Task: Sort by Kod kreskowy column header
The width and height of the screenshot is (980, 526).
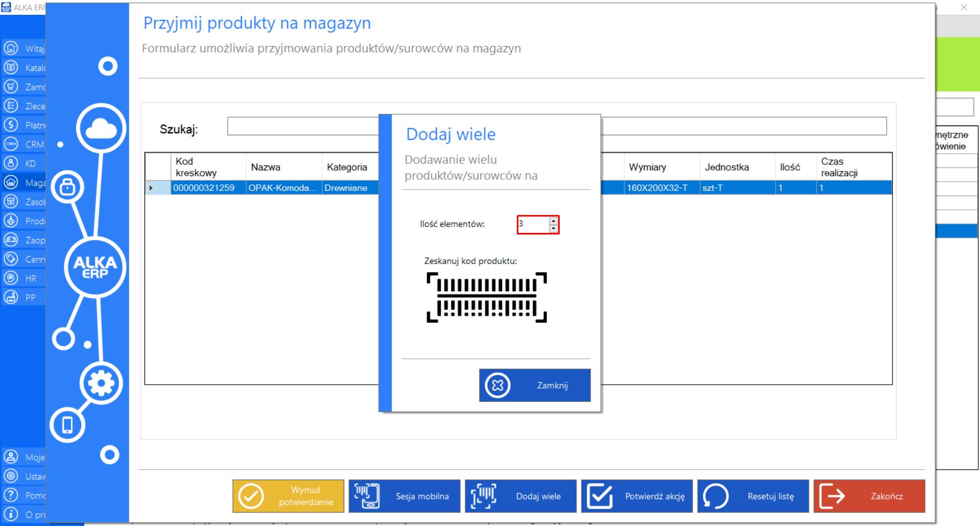Action: pos(208,167)
